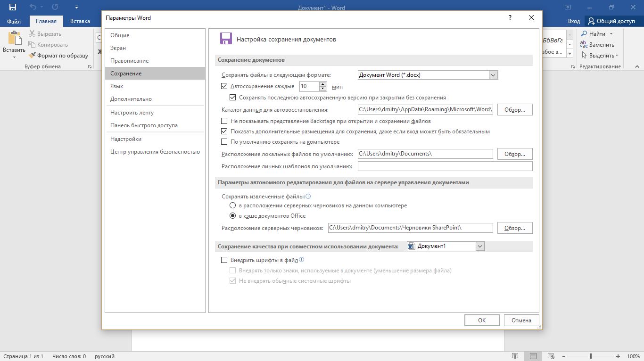Click the zoom out minus icon

coord(564,356)
